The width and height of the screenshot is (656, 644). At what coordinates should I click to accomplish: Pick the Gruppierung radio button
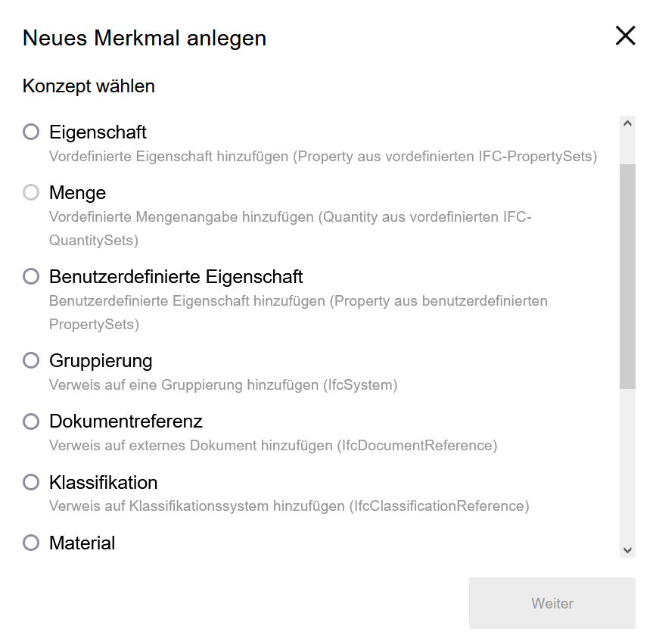coord(31,360)
